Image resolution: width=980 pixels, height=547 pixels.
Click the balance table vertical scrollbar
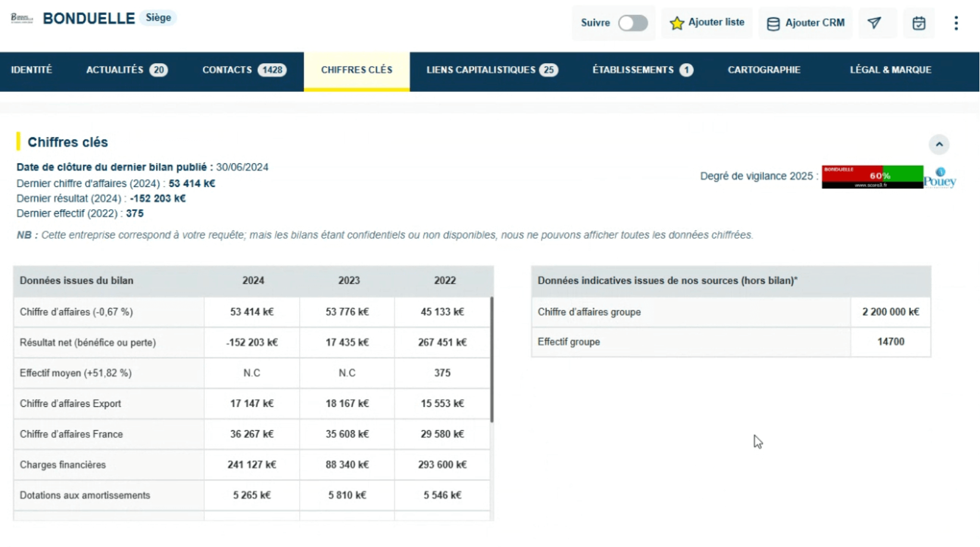(492, 359)
